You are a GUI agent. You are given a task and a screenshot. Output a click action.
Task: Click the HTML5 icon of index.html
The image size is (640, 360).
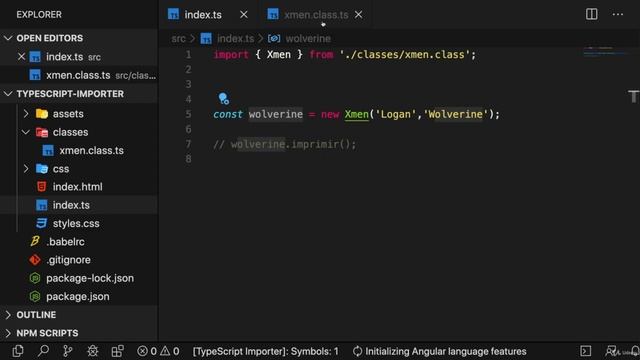[42, 187]
